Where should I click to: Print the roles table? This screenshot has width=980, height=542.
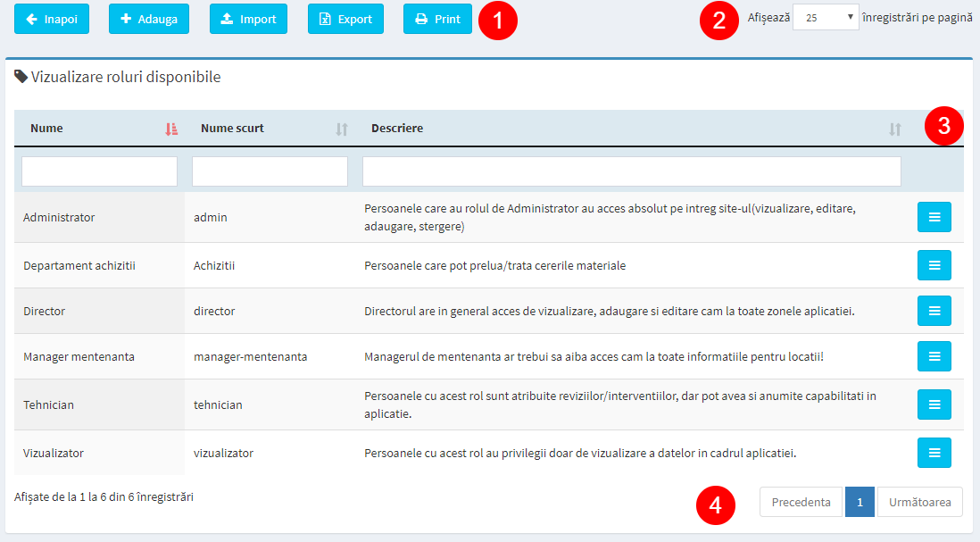437,19
